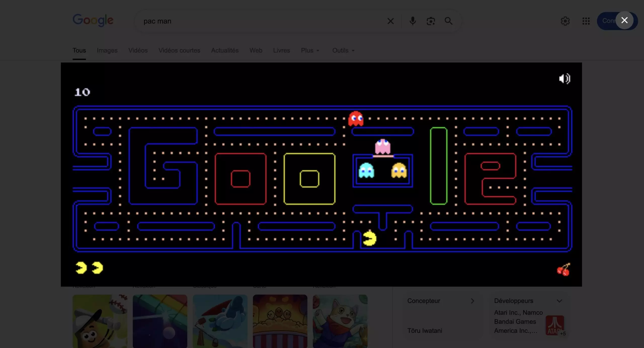Open the cat game thumbnail
This screenshot has width=644, height=348.
340,321
